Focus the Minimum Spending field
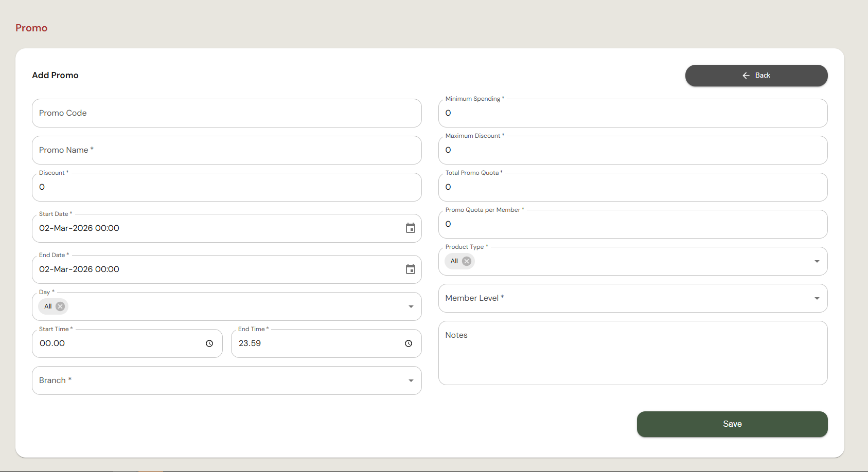Screen dimensions: 868x472 point(633,113)
